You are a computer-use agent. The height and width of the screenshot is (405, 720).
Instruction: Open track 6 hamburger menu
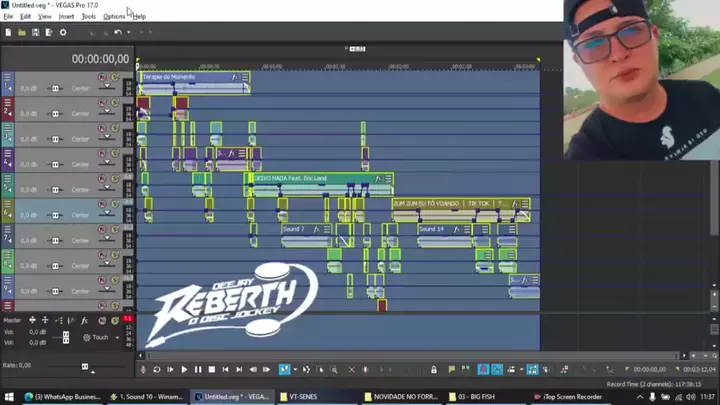click(x=7, y=204)
